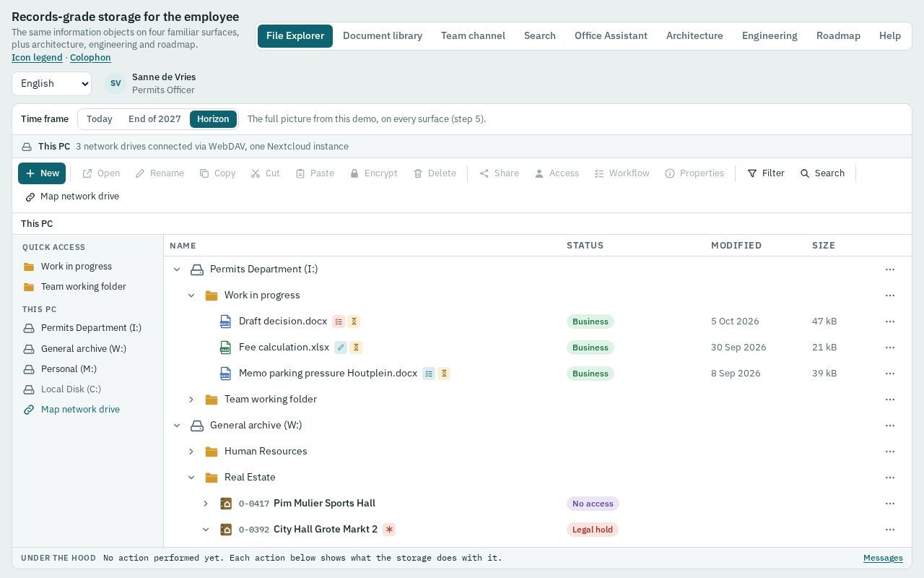Open the Colophon link
The image size is (924, 578).
pos(90,58)
